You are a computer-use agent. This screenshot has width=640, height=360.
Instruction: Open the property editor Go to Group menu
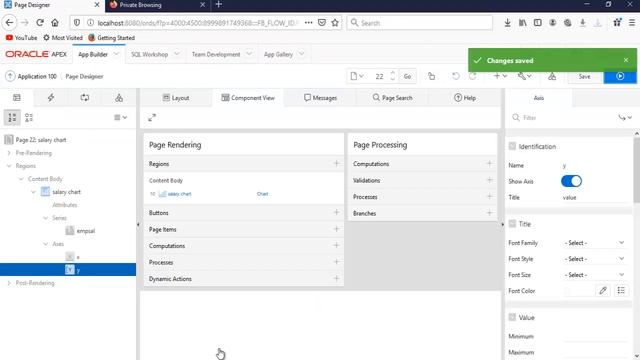tap(625, 118)
